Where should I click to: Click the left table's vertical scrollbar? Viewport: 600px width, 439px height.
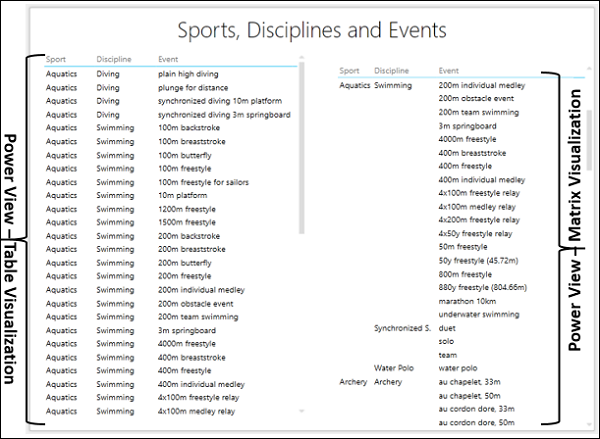[x=303, y=150]
